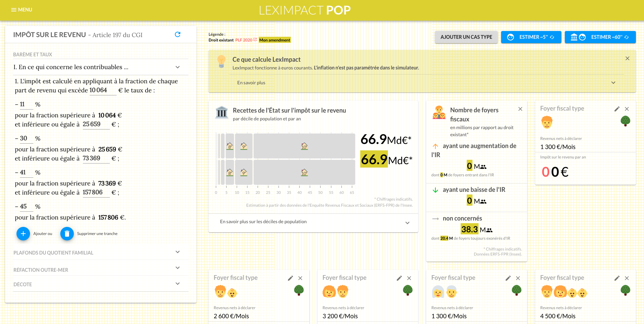Click the bank building icon next to Recettes de l'État
The height and width of the screenshot is (324, 644).
tap(222, 113)
